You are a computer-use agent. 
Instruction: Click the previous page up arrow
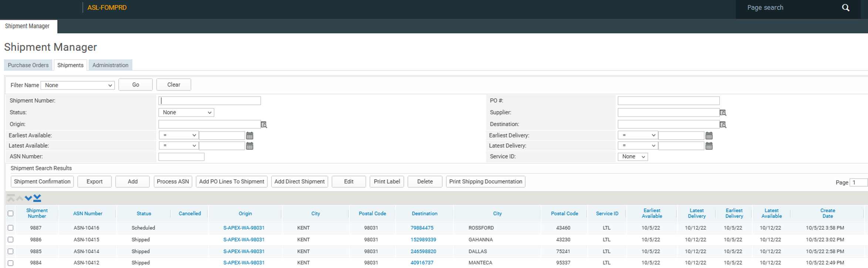click(20, 199)
